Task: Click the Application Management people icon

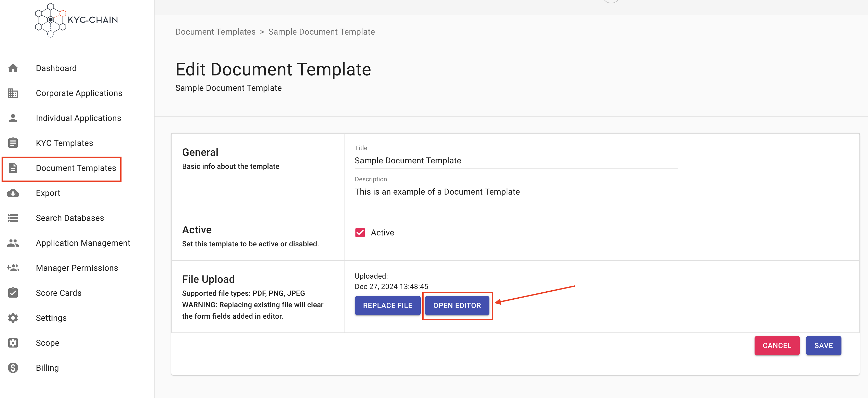Action: pyautogui.click(x=13, y=243)
